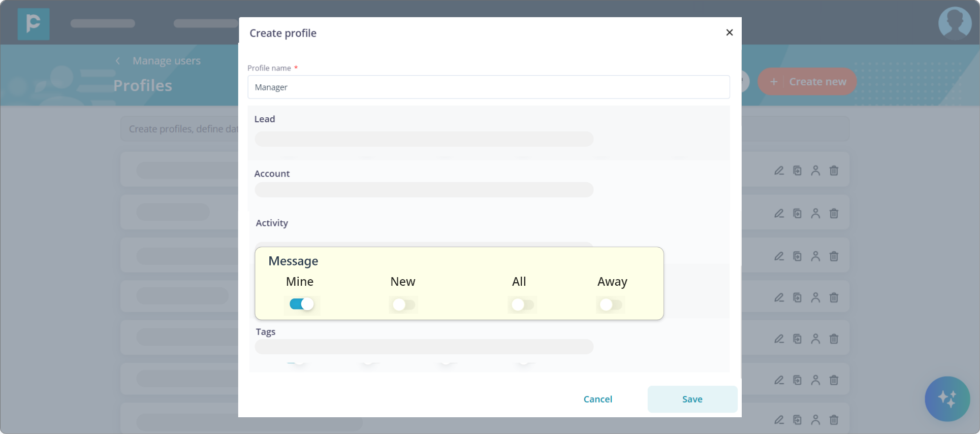
Task: Click the copy icon in the fourth profile row
Action: (x=797, y=297)
